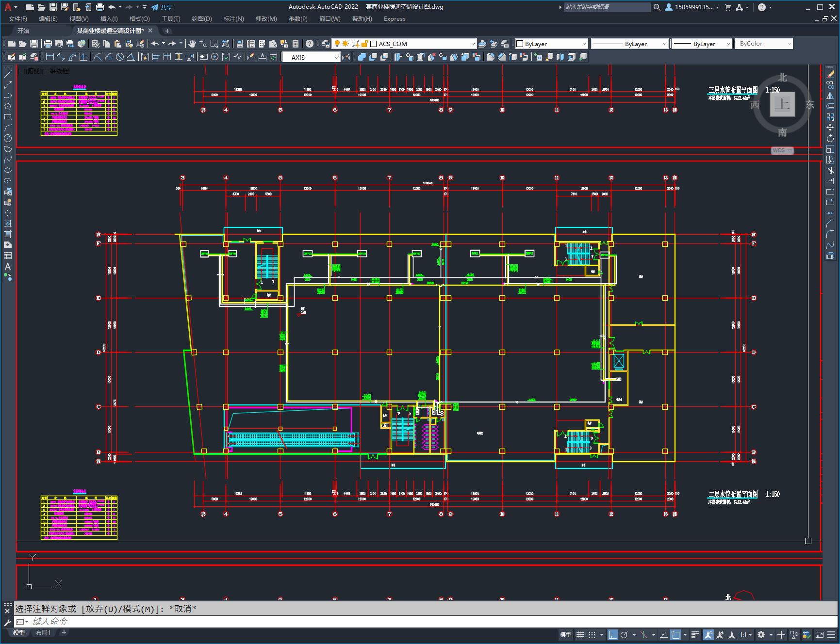The width and height of the screenshot is (840, 644).
Task: Toggle object snap in the status bar
Action: click(675, 634)
